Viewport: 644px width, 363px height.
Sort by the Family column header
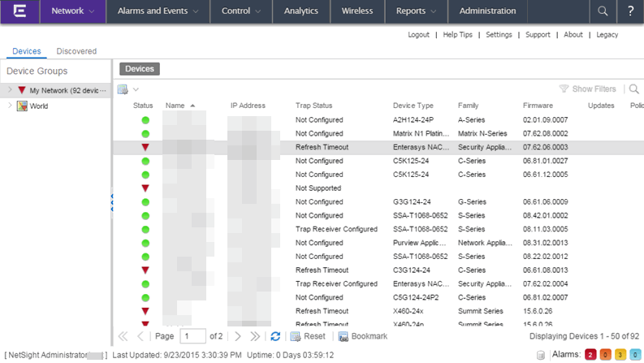pyautogui.click(x=469, y=106)
